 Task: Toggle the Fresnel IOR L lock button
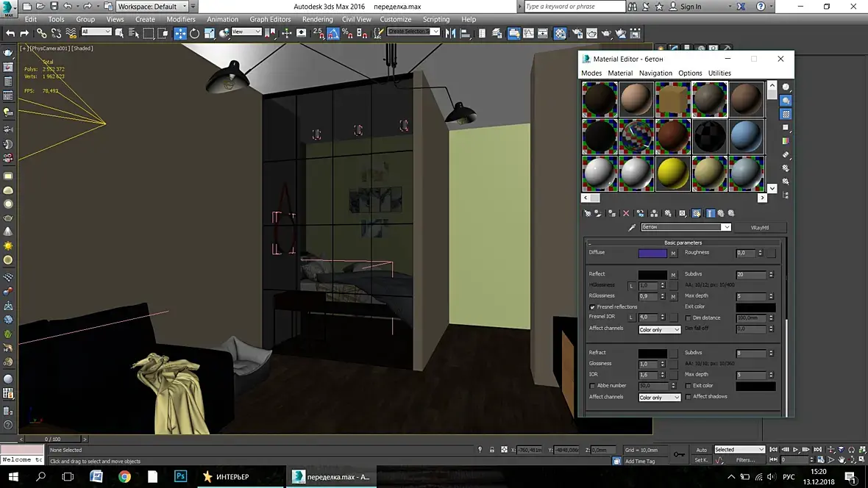pyautogui.click(x=631, y=317)
